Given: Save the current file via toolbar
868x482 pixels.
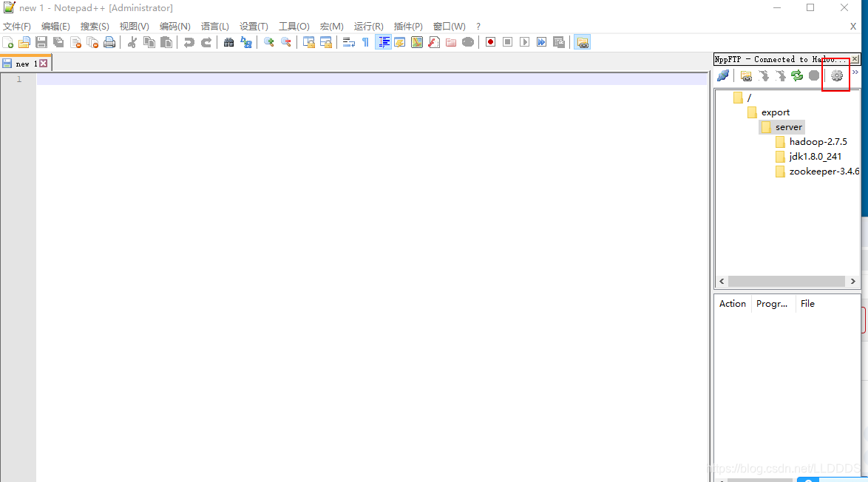Looking at the screenshot, I should pos(41,42).
